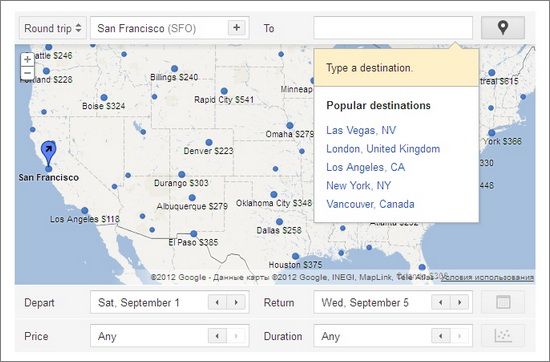Select the Los Angeles $118 map dot

coord(85,210)
